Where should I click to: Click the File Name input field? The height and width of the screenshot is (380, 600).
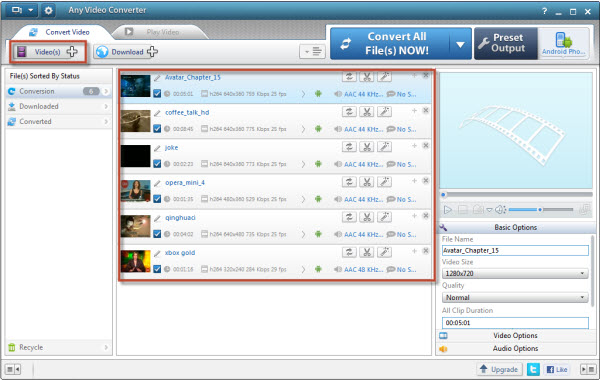pos(515,250)
